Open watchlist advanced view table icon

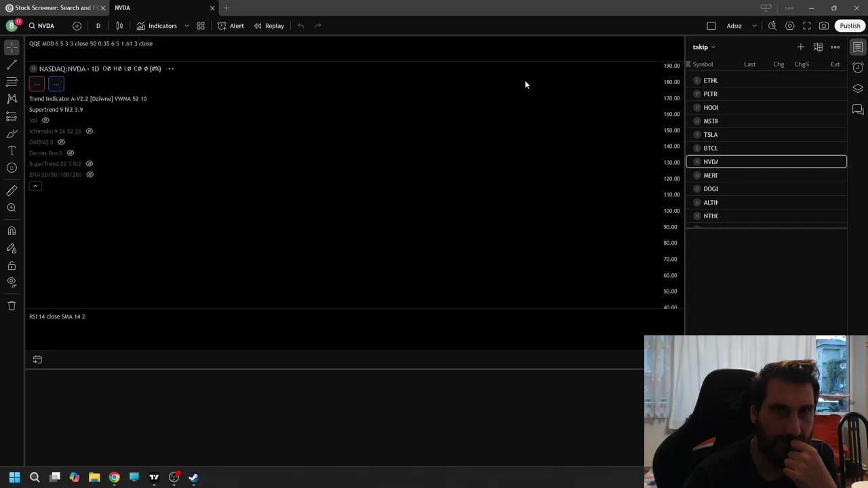pyautogui.click(x=818, y=47)
